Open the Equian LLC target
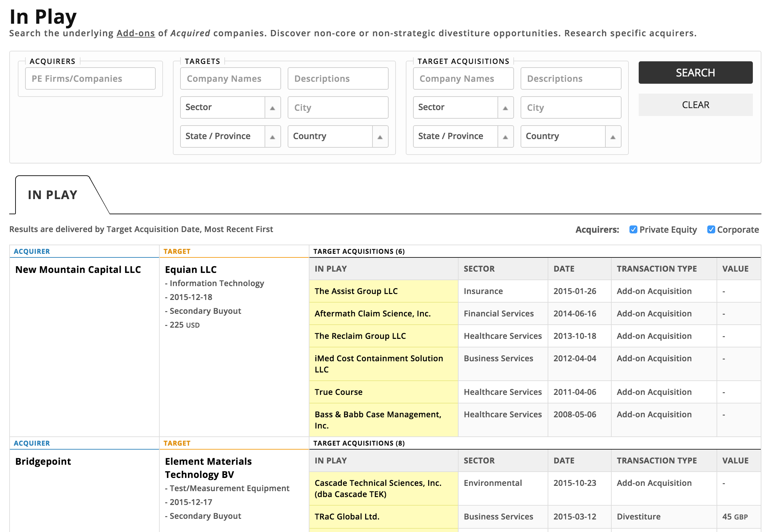 [x=190, y=269]
